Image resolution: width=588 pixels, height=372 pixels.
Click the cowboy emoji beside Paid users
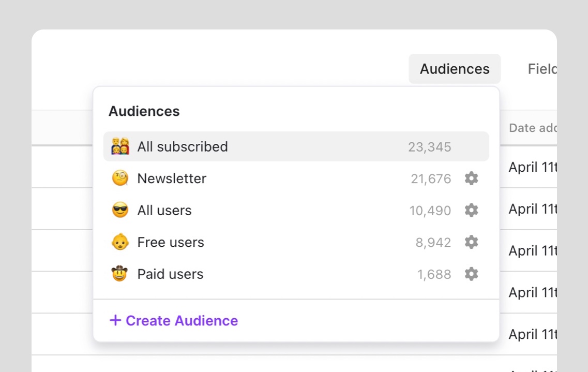click(x=120, y=274)
